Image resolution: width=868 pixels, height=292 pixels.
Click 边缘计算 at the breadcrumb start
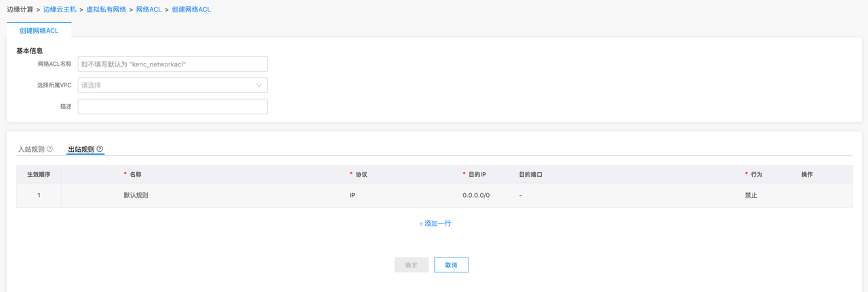pyautogui.click(x=20, y=9)
